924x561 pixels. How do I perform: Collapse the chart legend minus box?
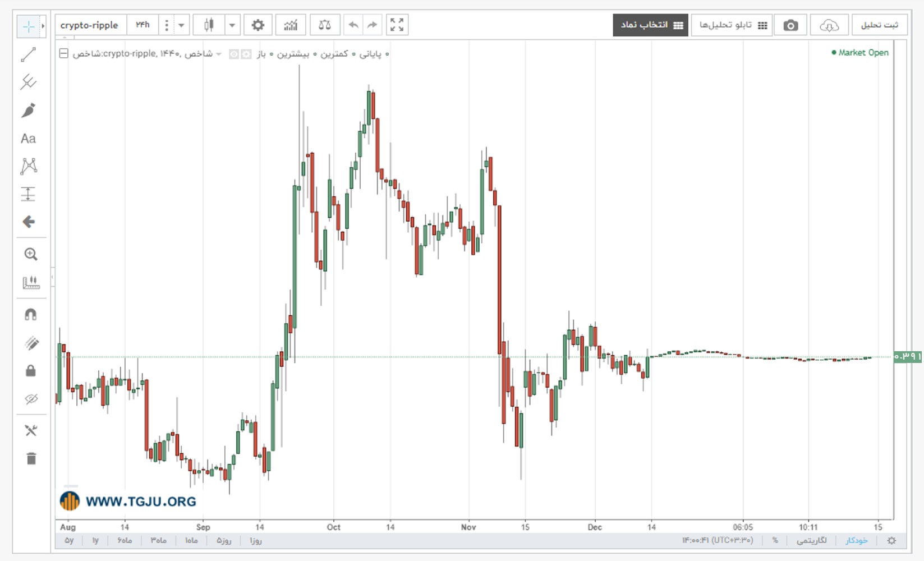pos(64,54)
